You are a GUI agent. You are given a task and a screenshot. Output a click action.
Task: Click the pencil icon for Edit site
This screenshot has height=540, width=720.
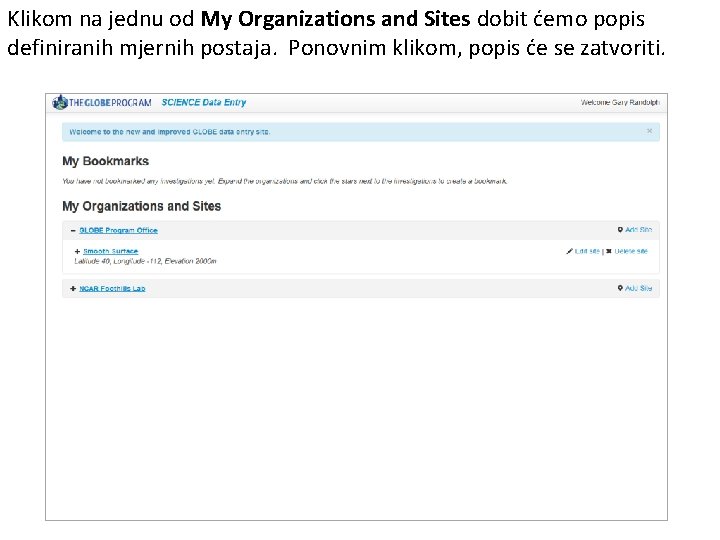(570, 251)
